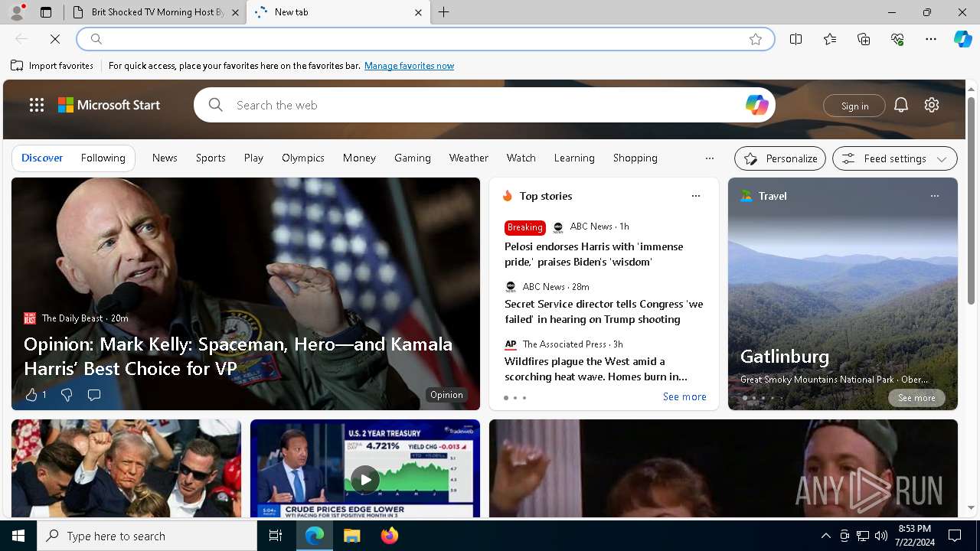The image size is (980, 551).
Task: Open the Copilot sidebar
Action: 962,39
